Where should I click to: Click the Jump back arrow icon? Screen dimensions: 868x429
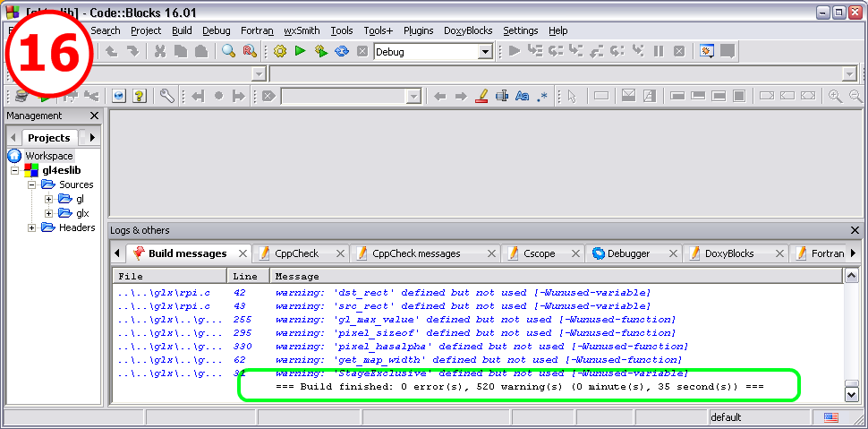pos(198,96)
